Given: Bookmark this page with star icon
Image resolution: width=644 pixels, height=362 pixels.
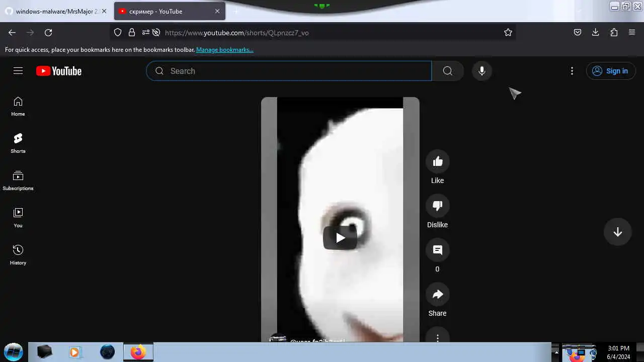Looking at the screenshot, I should 508,32.
